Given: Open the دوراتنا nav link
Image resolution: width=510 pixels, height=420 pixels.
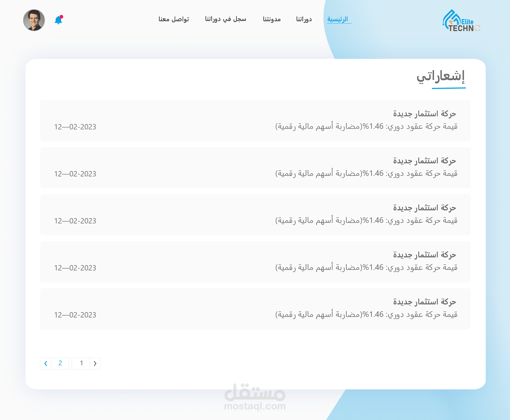Looking at the screenshot, I should click(x=304, y=19).
